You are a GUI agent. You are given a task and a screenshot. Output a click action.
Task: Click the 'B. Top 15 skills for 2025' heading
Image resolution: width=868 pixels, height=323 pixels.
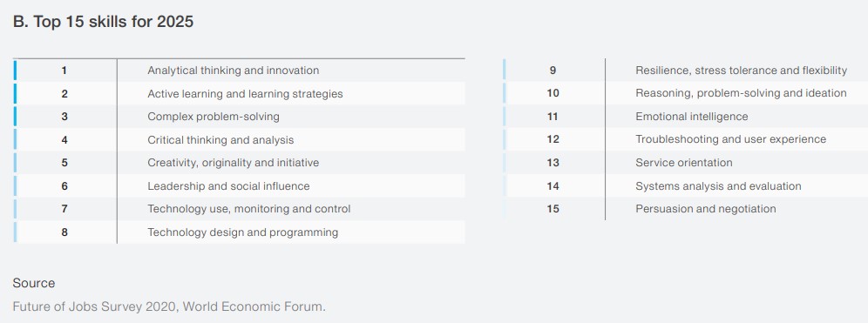pyautogui.click(x=103, y=22)
